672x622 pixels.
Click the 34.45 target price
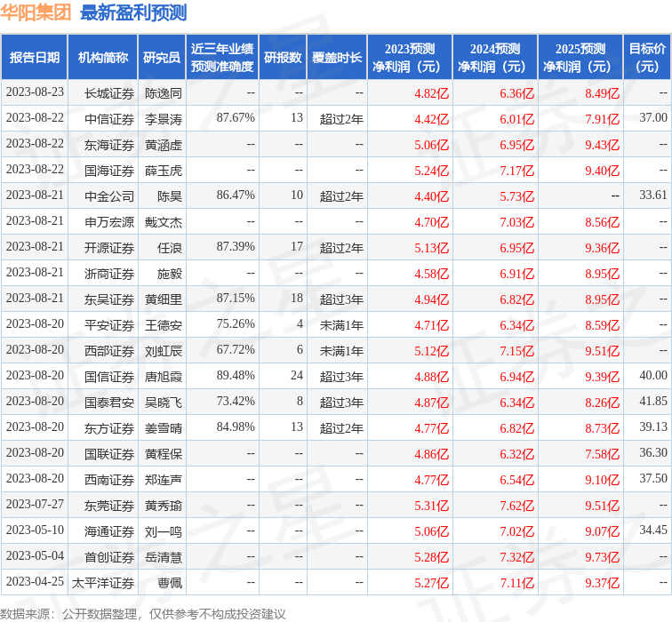coord(653,530)
